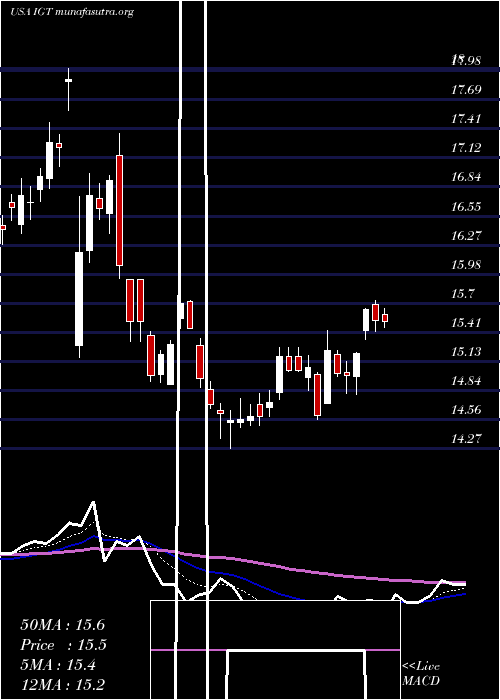The width and height of the screenshot is (500, 700).
Task: Select the 17.12 price axis label
Action: coord(466,148)
